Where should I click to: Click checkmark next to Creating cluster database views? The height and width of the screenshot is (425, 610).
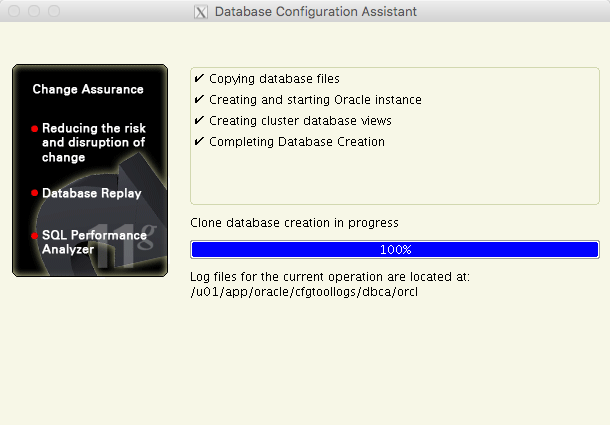coord(199,121)
